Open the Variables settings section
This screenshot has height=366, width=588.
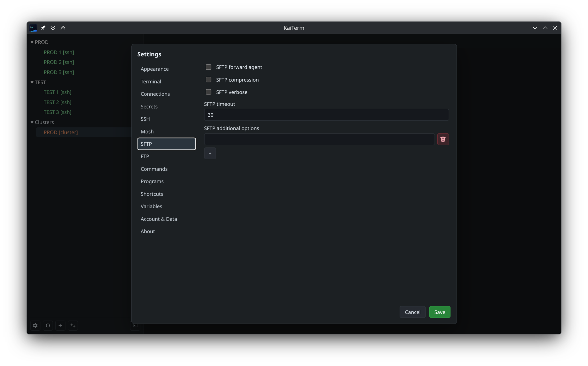(166, 206)
